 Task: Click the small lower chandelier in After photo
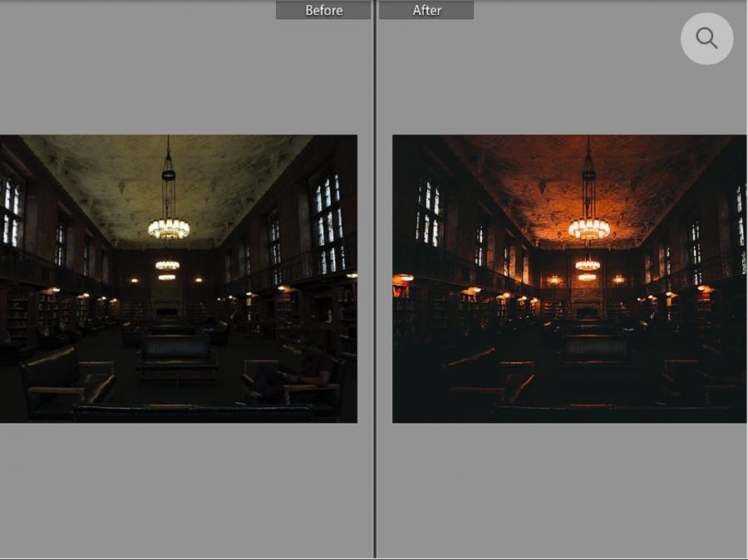tap(588, 266)
